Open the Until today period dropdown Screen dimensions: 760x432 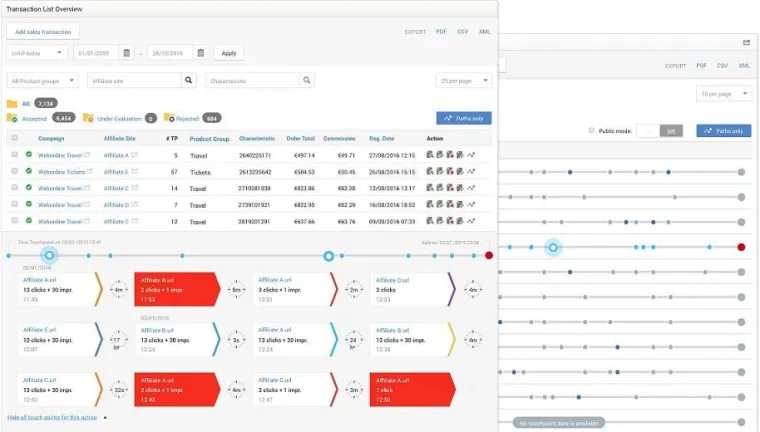pos(37,53)
